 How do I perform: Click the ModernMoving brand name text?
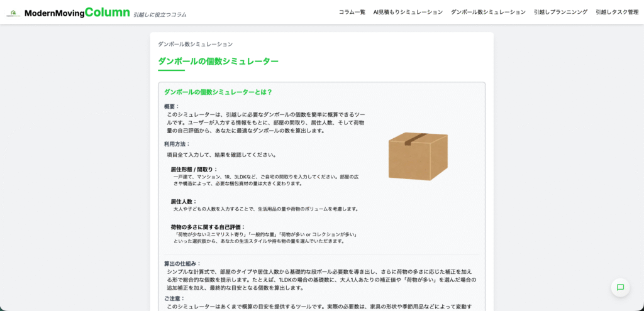[x=54, y=13]
